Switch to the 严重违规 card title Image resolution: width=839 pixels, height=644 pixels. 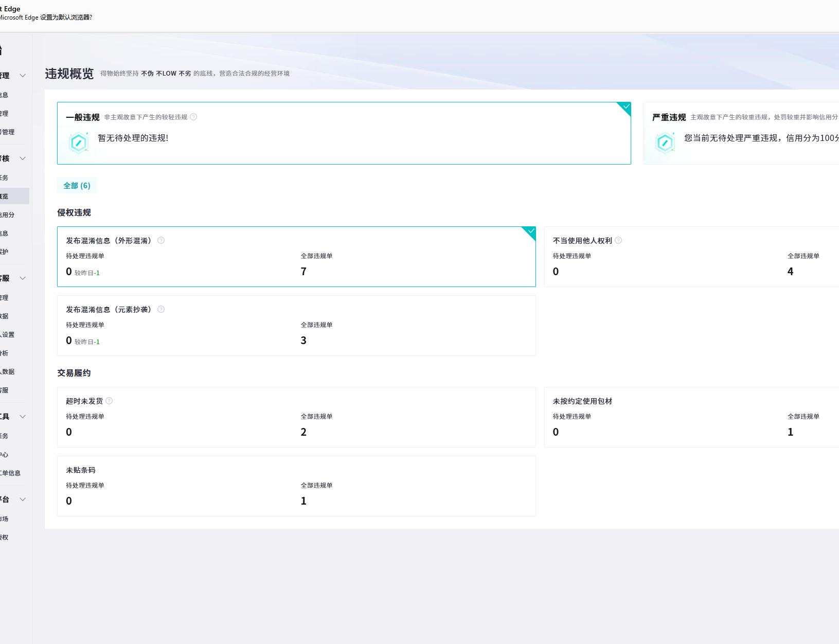[x=669, y=117]
